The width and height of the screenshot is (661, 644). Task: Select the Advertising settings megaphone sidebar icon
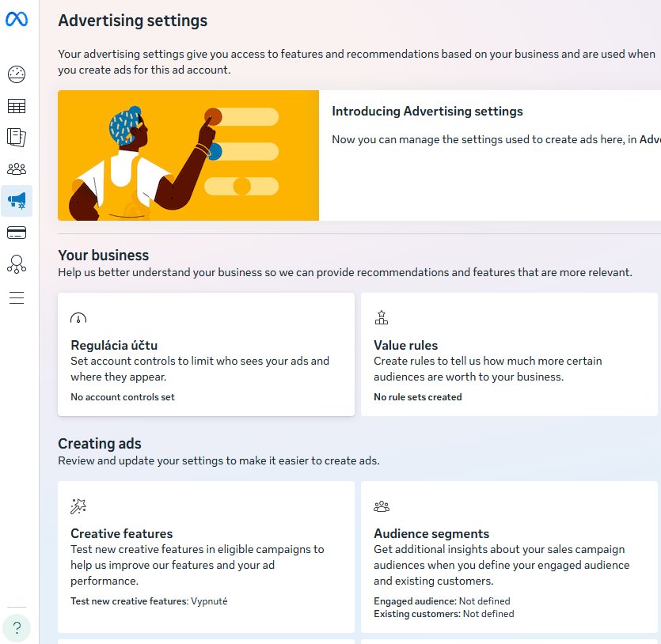pyautogui.click(x=17, y=201)
